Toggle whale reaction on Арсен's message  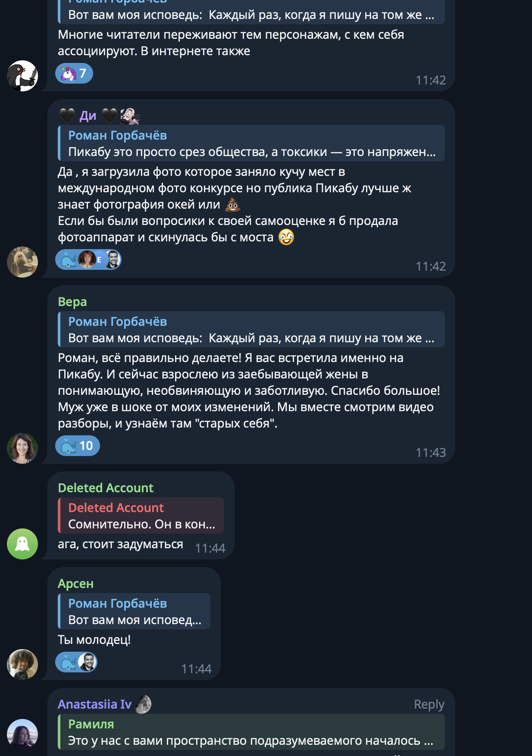[69, 662]
